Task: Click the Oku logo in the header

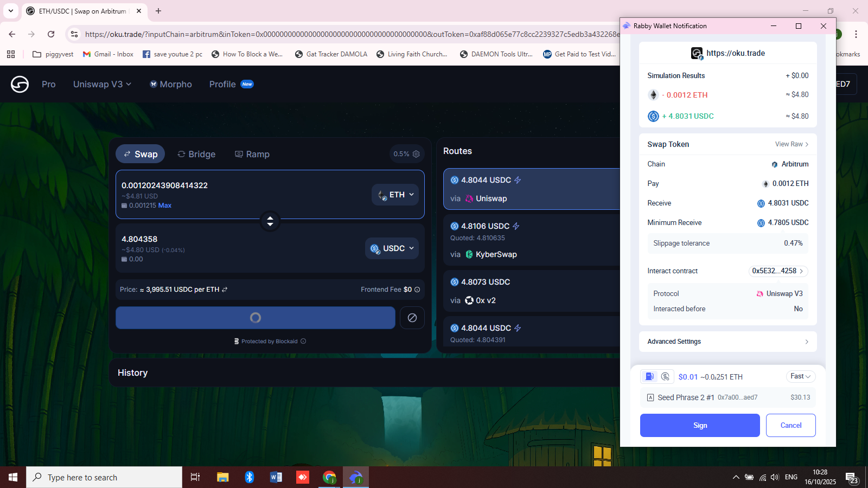Action: [x=20, y=84]
